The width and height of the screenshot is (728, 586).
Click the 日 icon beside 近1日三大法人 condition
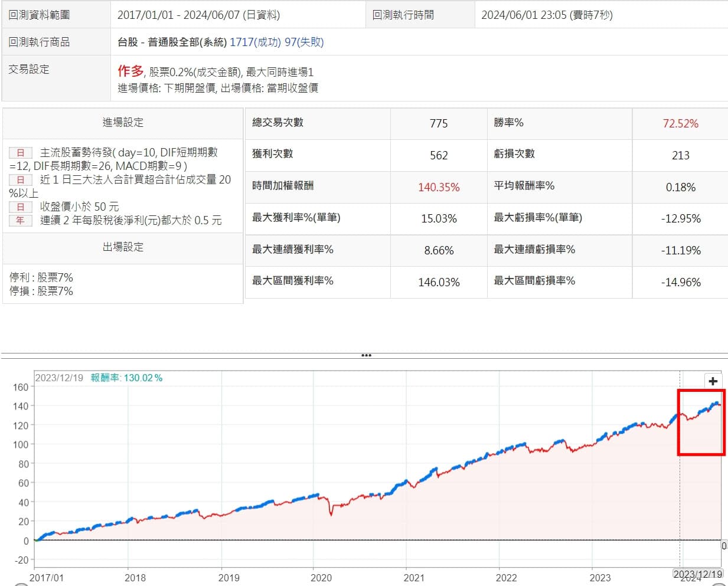tap(21, 180)
